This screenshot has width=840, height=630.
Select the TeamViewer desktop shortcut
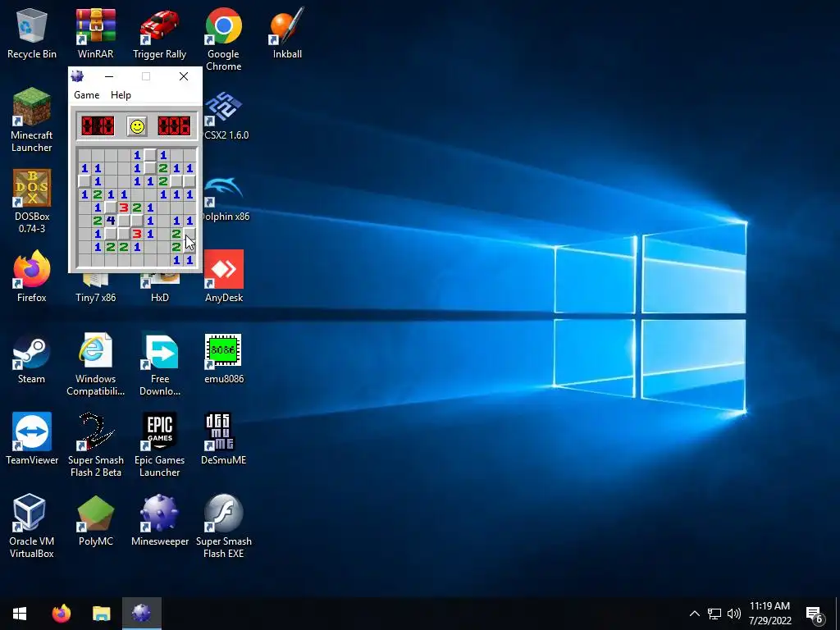pos(32,439)
